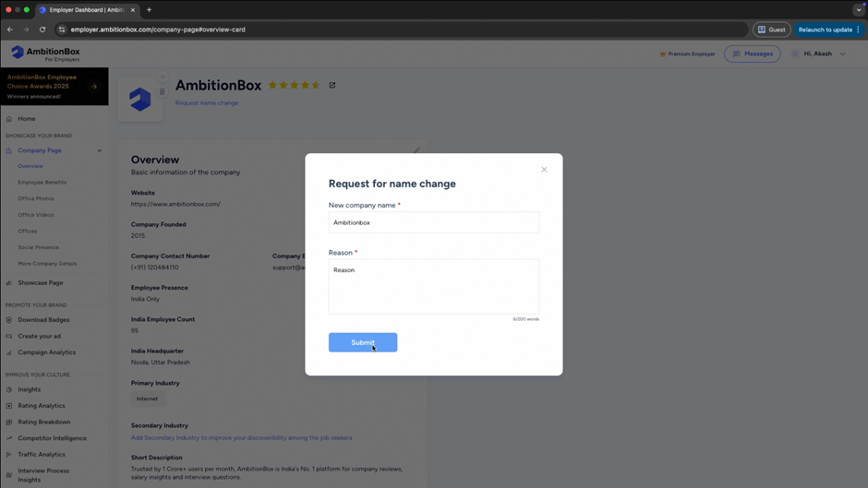Open the external link icon beside the star rating
Screen dimensions: 868x488
coord(332,85)
